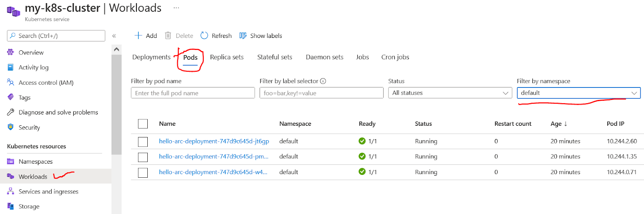
Task: Sort table by Name column header
Action: click(167, 124)
